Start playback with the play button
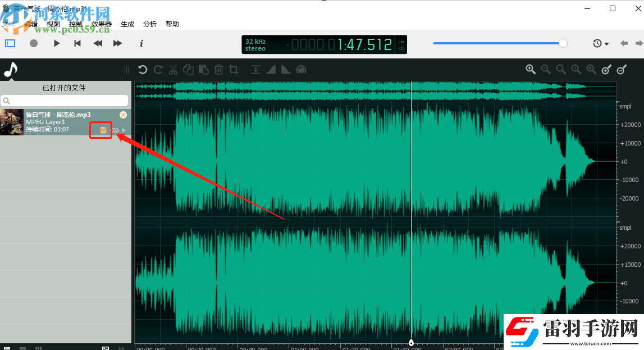The width and height of the screenshot is (644, 350). tap(56, 43)
